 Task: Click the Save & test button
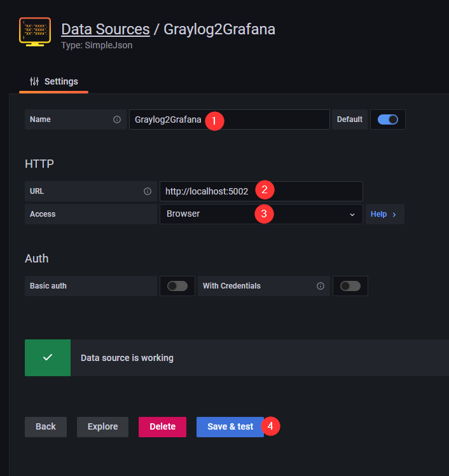coord(230,427)
